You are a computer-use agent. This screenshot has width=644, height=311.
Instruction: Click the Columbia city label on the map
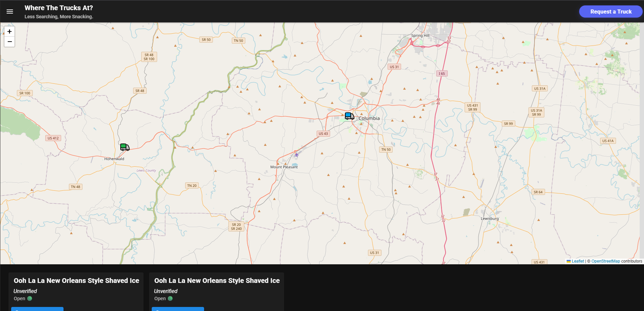[x=369, y=118]
